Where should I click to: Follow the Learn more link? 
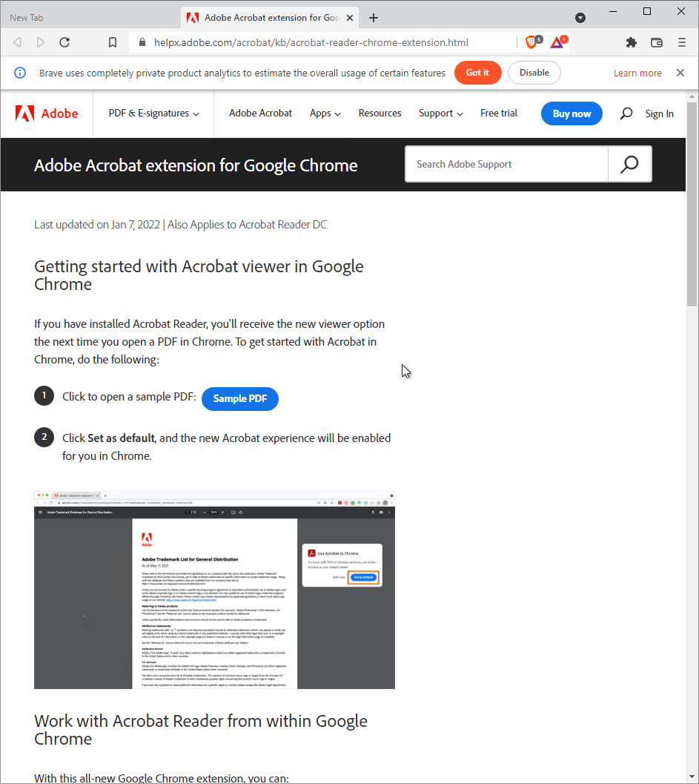pyautogui.click(x=637, y=73)
